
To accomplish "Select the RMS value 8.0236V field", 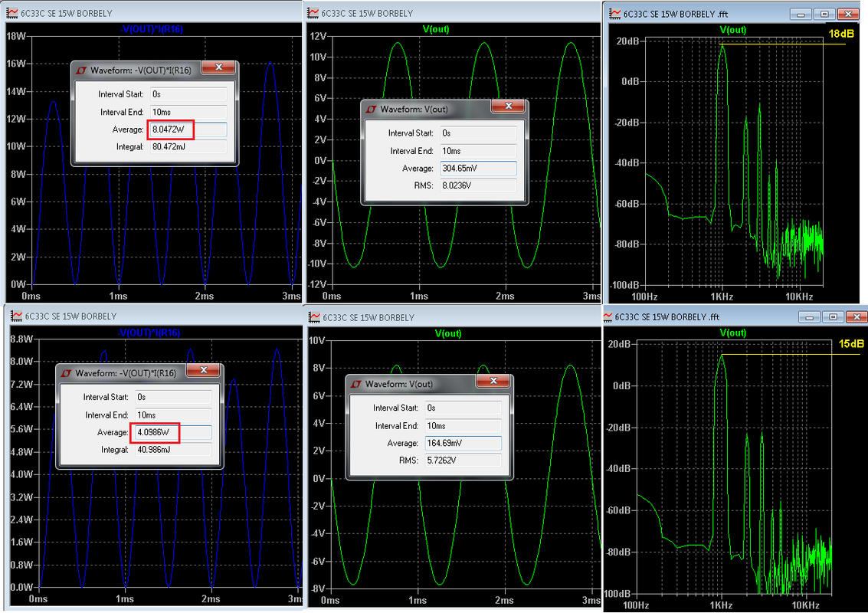I will tap(478, 185).
